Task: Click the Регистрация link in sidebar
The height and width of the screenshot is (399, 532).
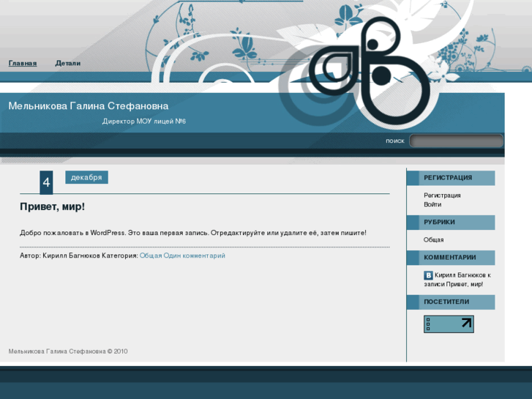Action: (x=442, y=195)
